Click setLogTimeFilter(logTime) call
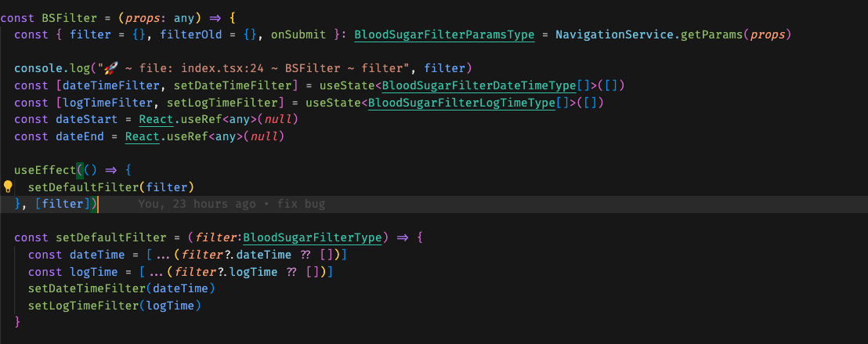Image resolution: width=868 pixels, height=344 pixels. point(114,306)
